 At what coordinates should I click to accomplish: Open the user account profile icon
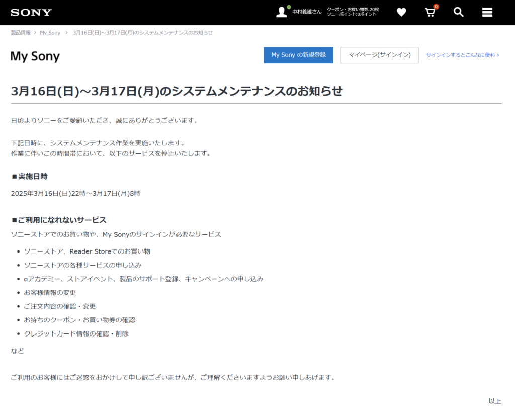tap(282, 12)
